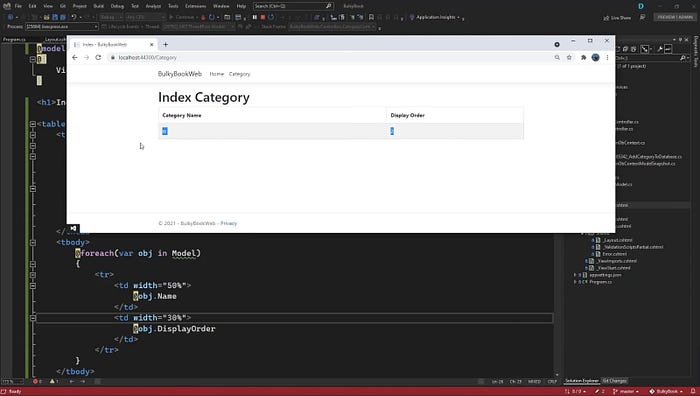Open _ViewImports.cshtml in Solution Explorer
Viewport: 700px width, 396px height.
pyautogui.click(x=616, y=261)
